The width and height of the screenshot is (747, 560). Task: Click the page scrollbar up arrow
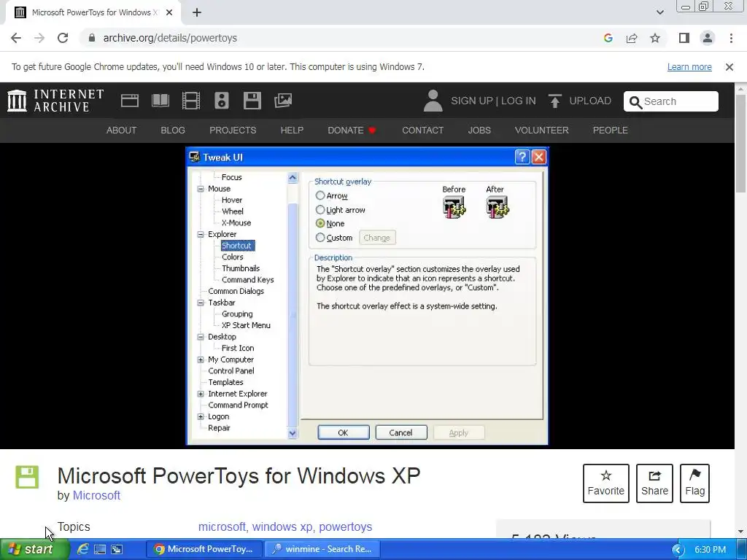coord(741,89)
